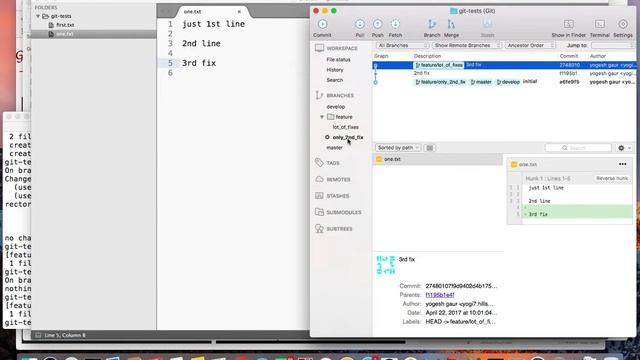
Task: Select the master branch in sidebar
Action: [335, 148]
